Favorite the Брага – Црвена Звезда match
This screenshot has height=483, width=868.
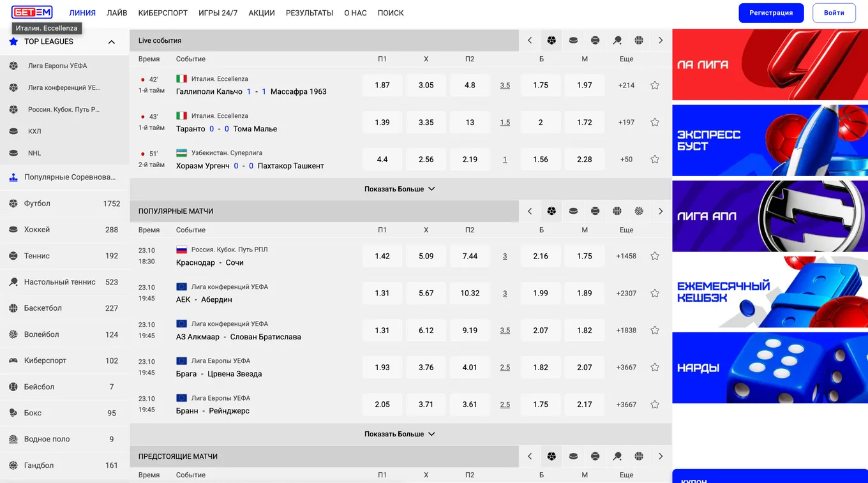tap(655, 368)
